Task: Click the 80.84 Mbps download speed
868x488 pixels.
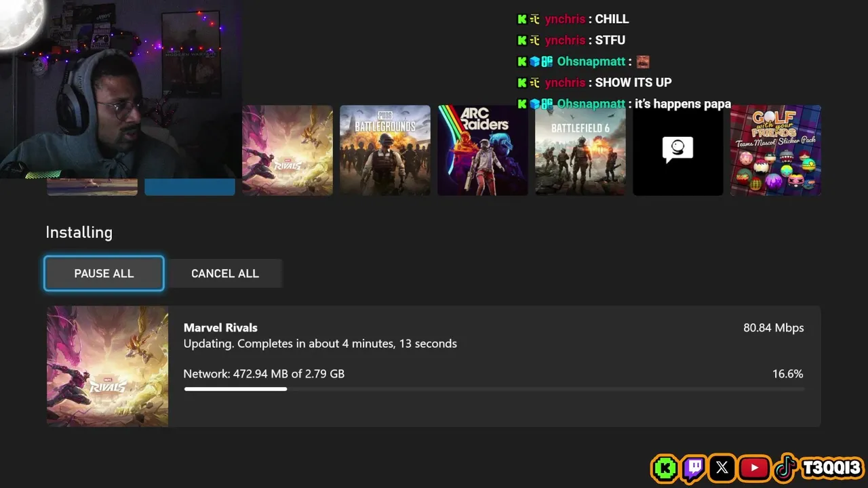Action: tap(774, 327)
